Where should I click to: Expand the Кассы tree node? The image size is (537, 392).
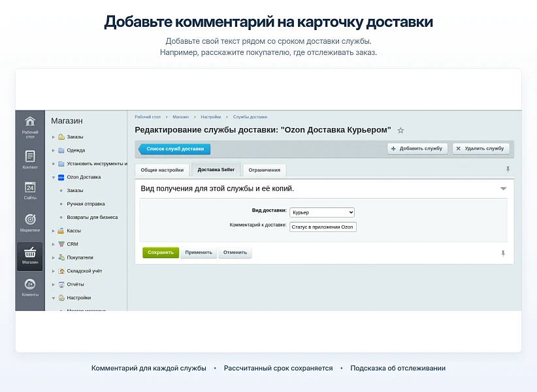[x=54, y=231]
